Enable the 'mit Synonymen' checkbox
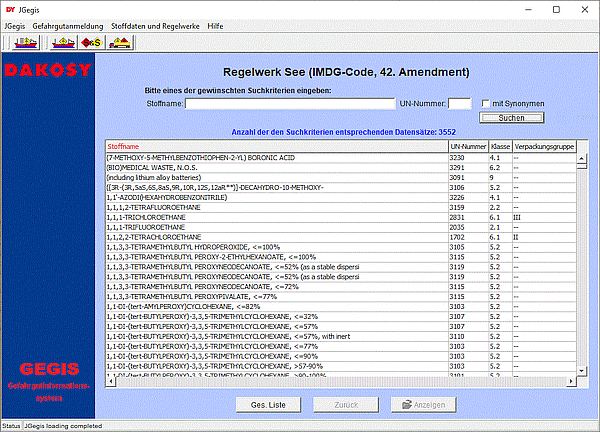The width and height of the screenshot is (600, 432). pyautogui.click(x=485, y=103)
